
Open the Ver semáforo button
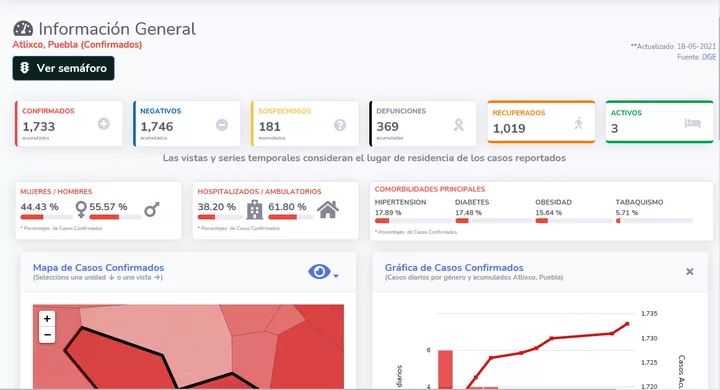(x=63, y=68)
